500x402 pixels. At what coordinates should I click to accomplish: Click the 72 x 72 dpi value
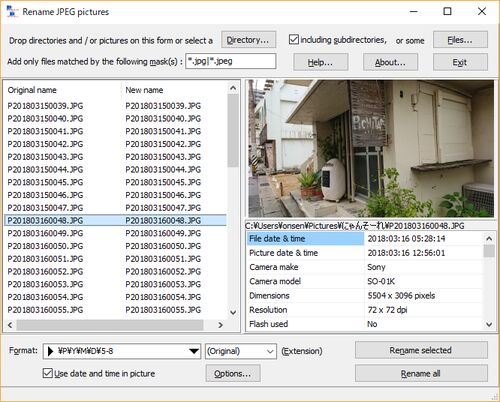pos(387,310)
